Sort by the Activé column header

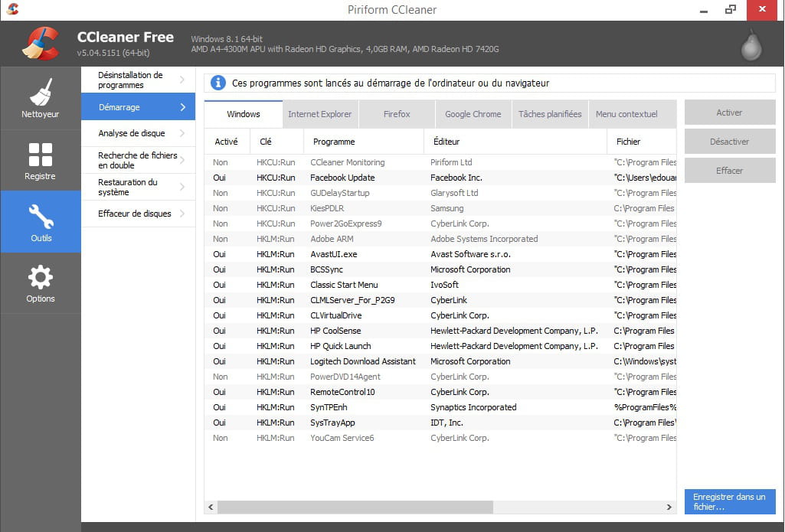(x=227, y=142)
